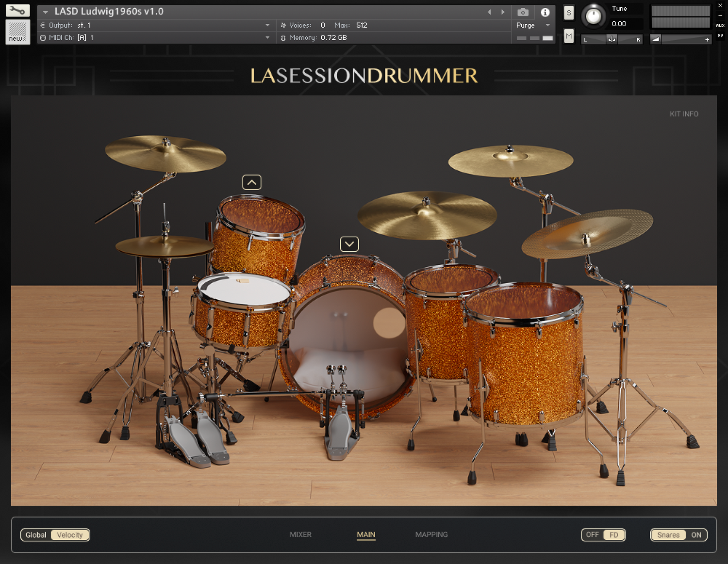Click the down chevron above kick drum
Viewport: 728px width, 564px height.
coord(349,244)
